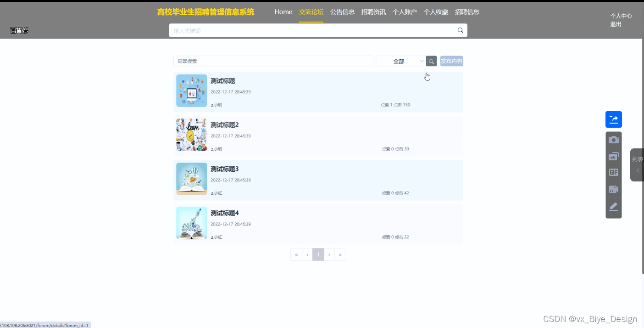The height and width of the screenshot is (328, 644).
Task: Open post titled 测试标题
Action: pyautogui.click(x=222, y=81)
